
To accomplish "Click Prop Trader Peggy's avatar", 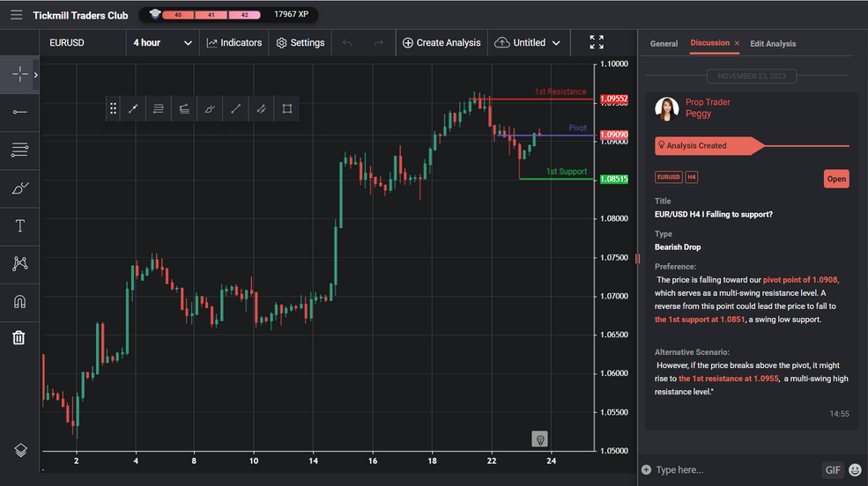I will click(666, 108).
